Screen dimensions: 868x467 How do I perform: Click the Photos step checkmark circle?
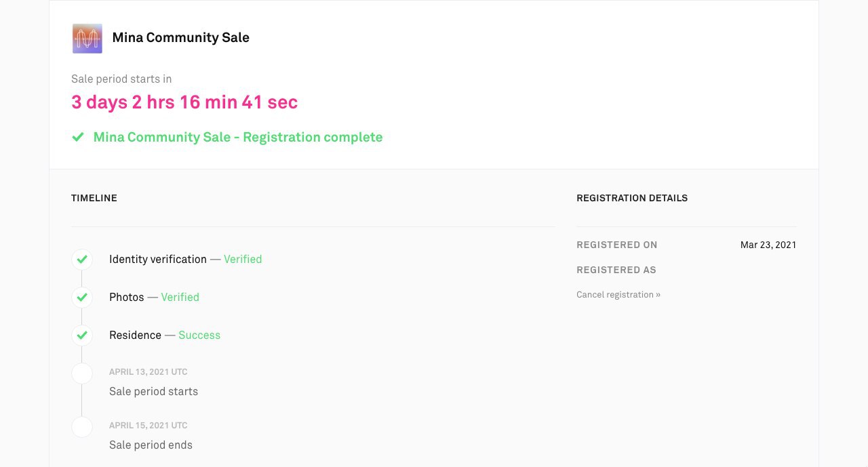click(x=82, y=298)
